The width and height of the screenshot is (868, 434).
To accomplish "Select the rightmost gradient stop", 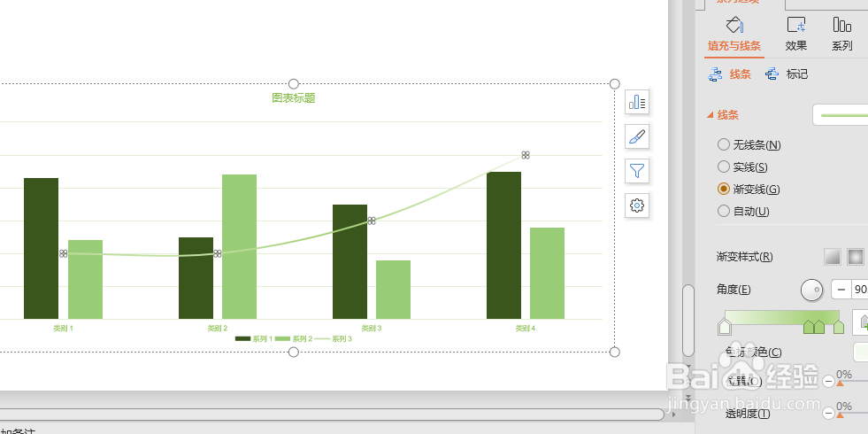I will pyautogui.click(x=839, y=327).
